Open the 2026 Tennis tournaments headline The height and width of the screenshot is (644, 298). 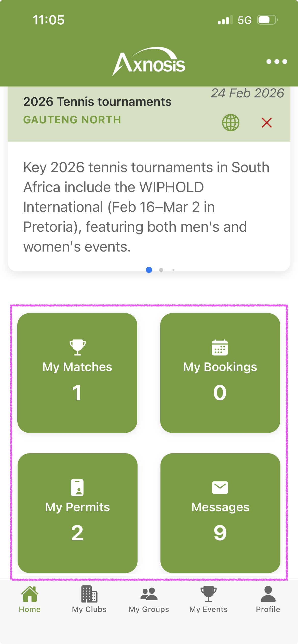97,102
